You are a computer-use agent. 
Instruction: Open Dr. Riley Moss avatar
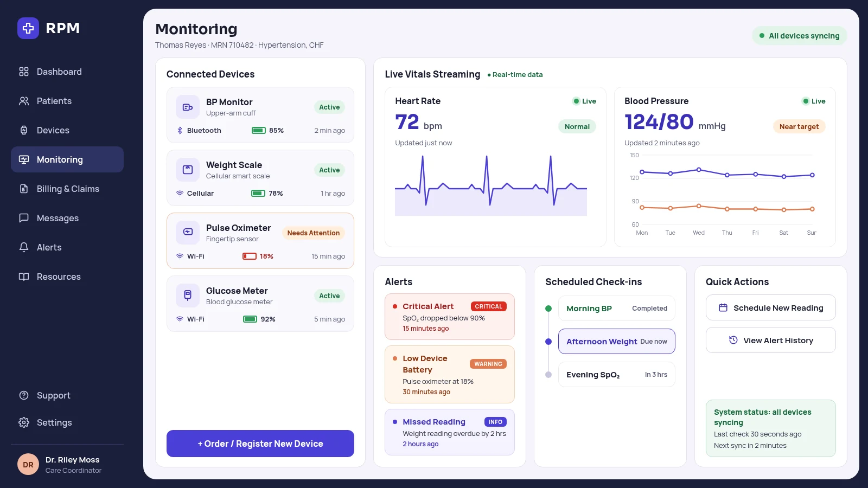pyautogui.click(x=28, y=465)
